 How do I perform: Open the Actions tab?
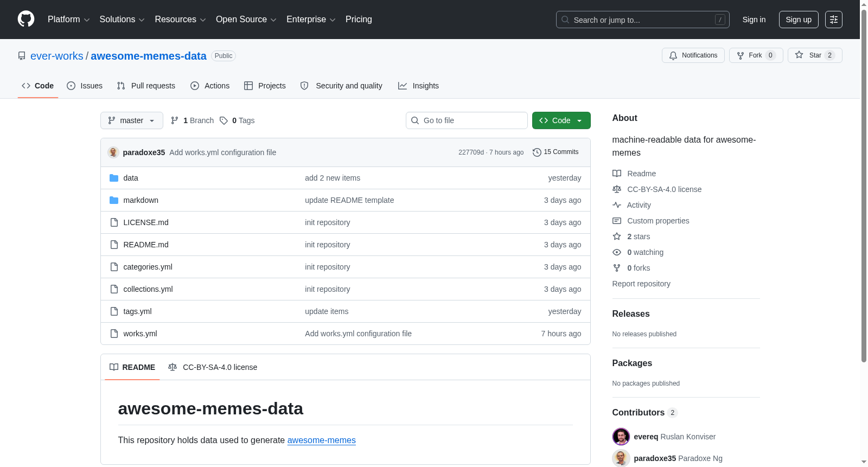pos(210,86)
